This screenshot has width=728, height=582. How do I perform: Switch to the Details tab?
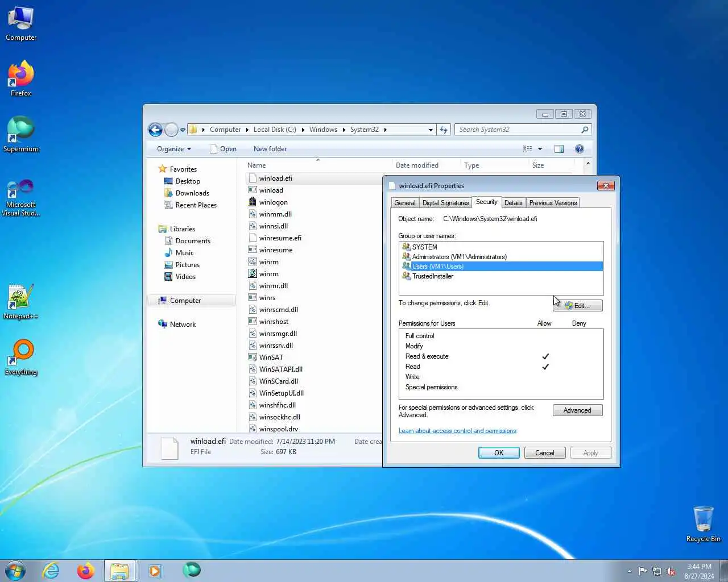pyautogui.click(x=513, y=203)
